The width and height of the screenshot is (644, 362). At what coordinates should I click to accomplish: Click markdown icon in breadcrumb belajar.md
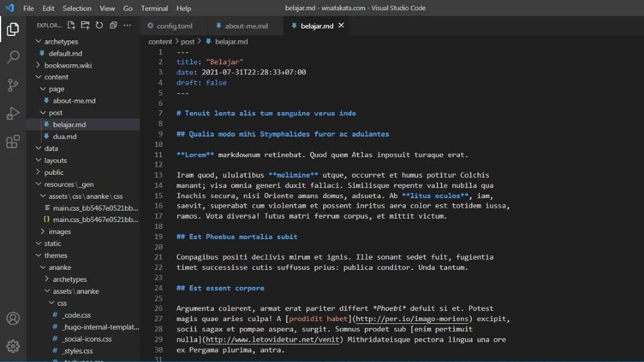coord(208,41)
